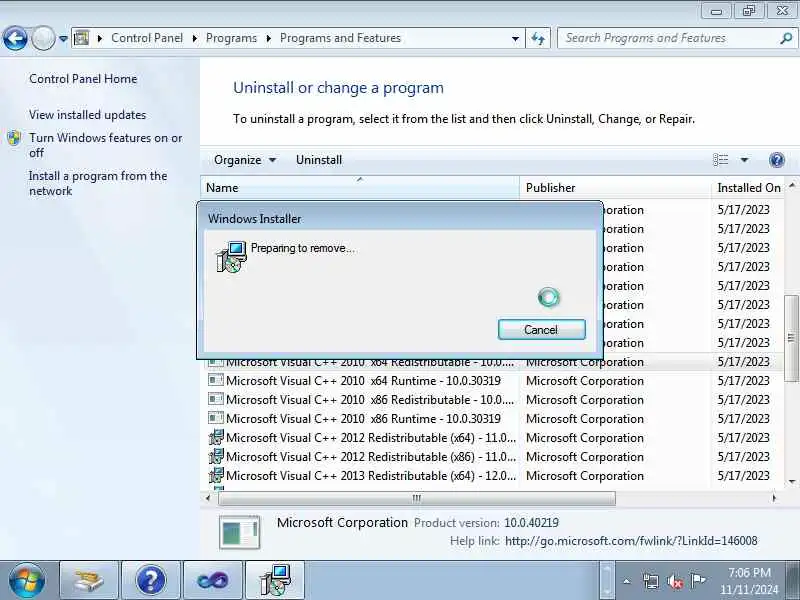The width and height of the screenshot is (800, 600).
Task: Click the vertical scrollbar up arrow
Action: pyautogui.click(x=791, y=185)
